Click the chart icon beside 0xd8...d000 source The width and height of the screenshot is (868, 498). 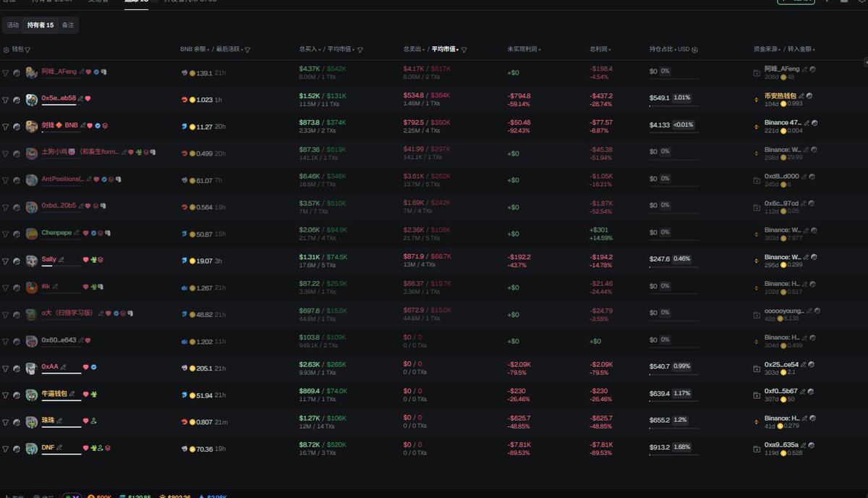tap(812, 176)
